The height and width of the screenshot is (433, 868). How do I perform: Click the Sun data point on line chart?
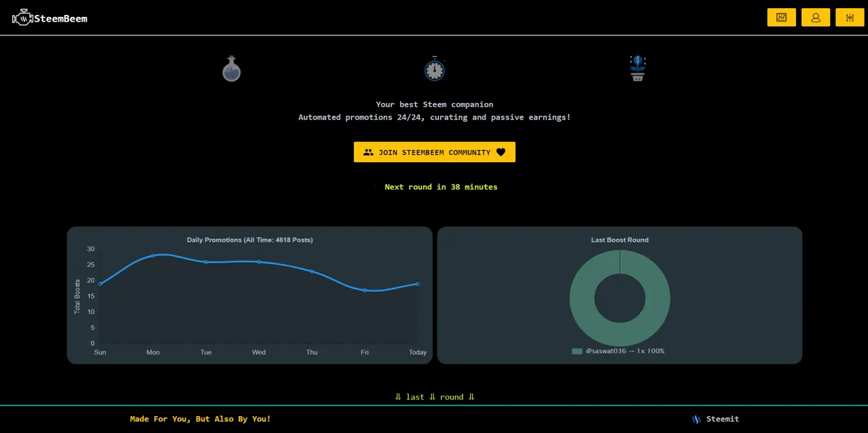[100, 284]
